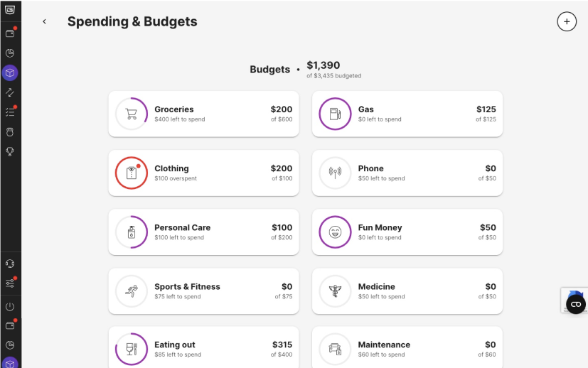
Task: Click the plus button to add budget
Action: click(566, 22)
